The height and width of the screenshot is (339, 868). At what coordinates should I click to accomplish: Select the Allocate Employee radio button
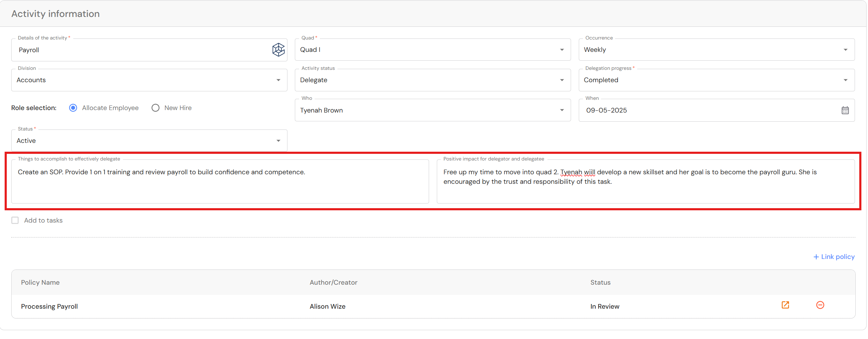pyautogui.click(x=73, y=108)
